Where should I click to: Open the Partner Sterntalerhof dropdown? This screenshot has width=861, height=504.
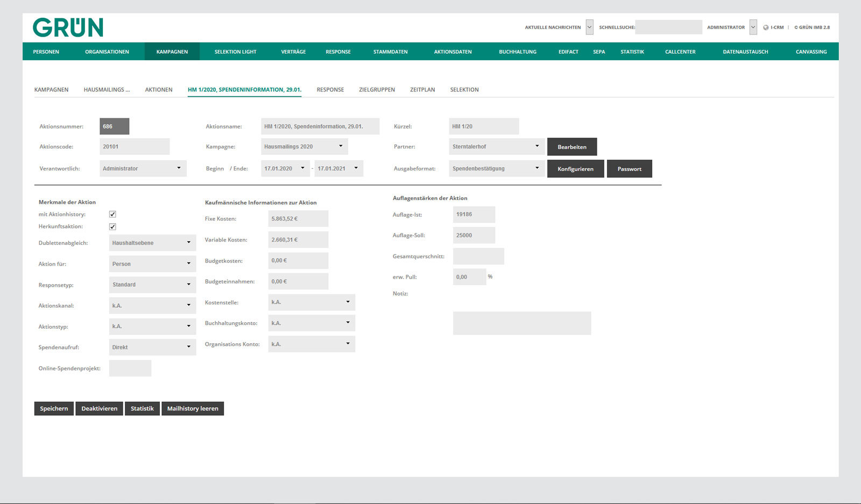[x=496, y=146]
